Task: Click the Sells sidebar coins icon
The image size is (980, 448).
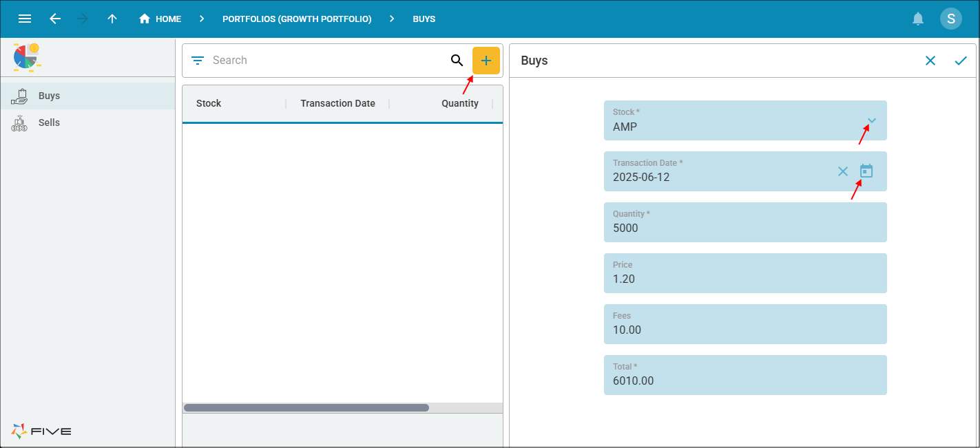Action: tap(19, 123)
